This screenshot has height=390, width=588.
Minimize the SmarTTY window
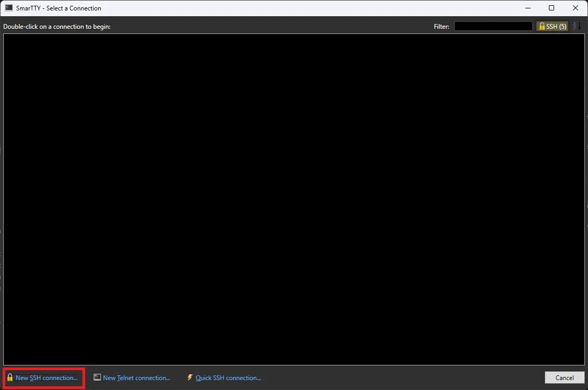(x=528, y=8)
